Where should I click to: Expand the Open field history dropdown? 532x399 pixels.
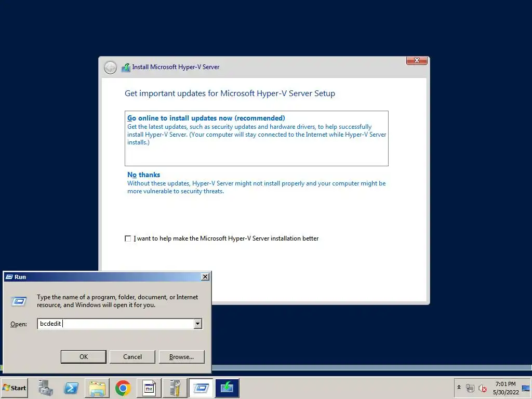pyautogui.click(x=198, y=324)
